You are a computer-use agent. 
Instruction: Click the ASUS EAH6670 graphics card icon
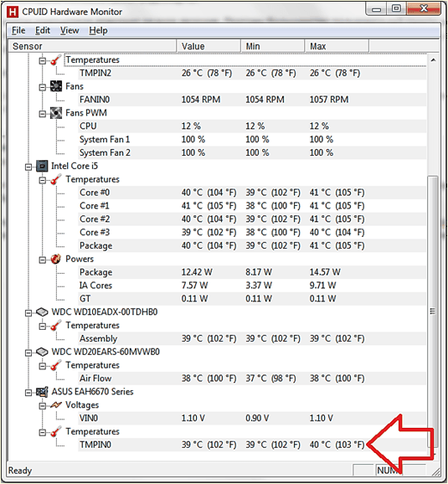coord(42,392)
